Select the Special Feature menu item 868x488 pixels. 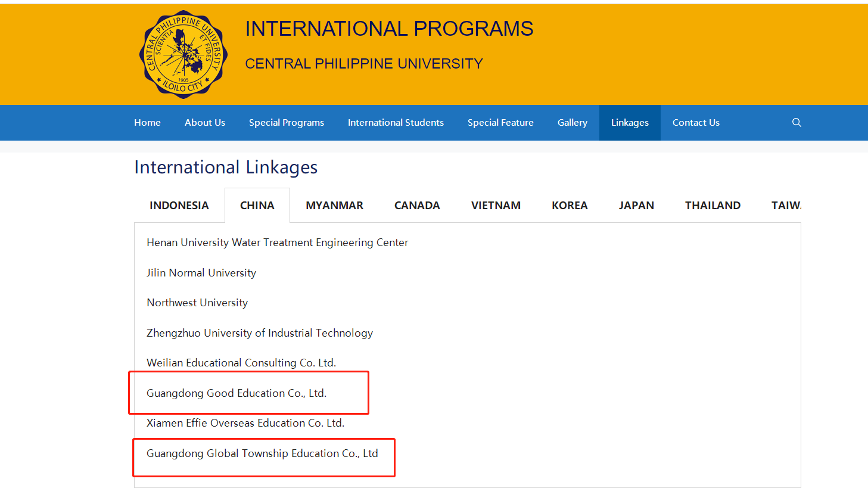(500, 123)
